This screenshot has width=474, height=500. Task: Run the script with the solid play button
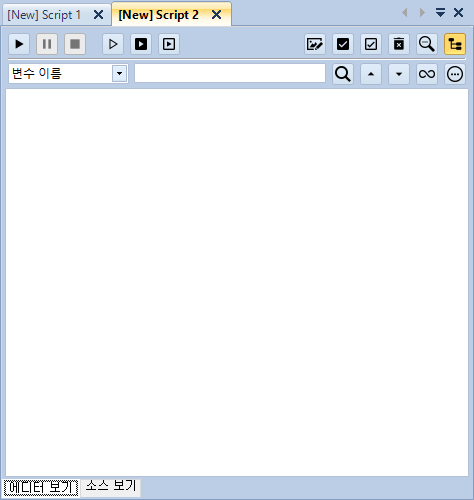click(19, 44)
